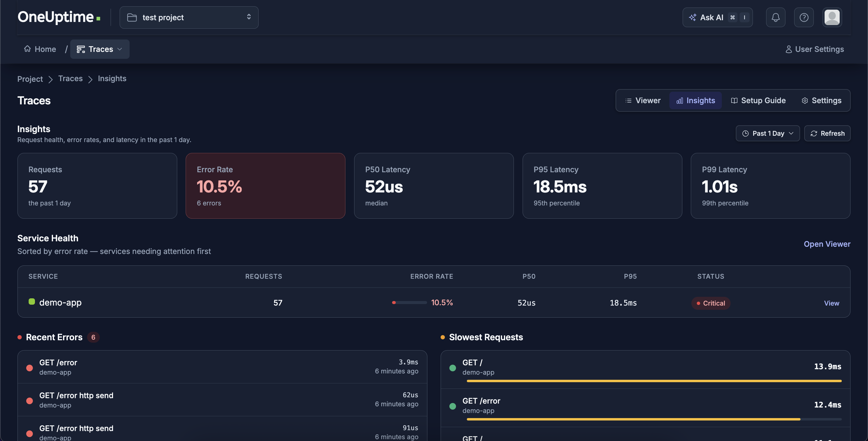868x441 pixels.
Task: Open the user profile avatar
Action: pyautogui.click(x=832, y=17)
